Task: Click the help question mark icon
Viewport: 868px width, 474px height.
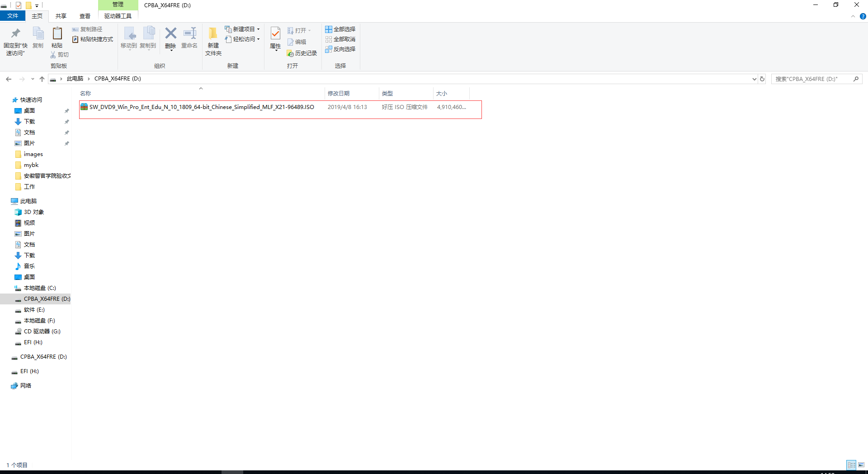Action: coord(863,16)
